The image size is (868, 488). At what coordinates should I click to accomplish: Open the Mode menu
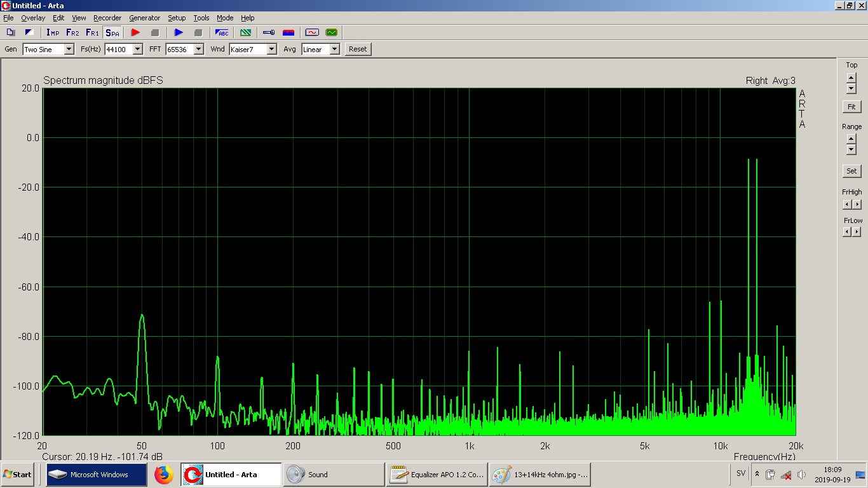point(225,18)
